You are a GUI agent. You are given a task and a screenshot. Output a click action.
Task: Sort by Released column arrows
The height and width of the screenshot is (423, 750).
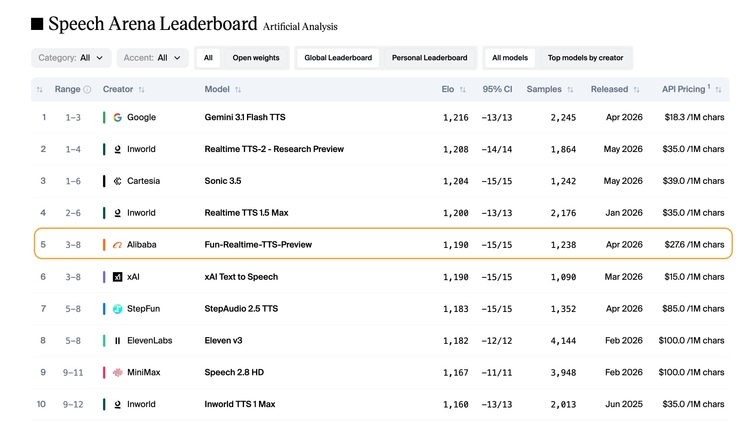pos(637,89)
